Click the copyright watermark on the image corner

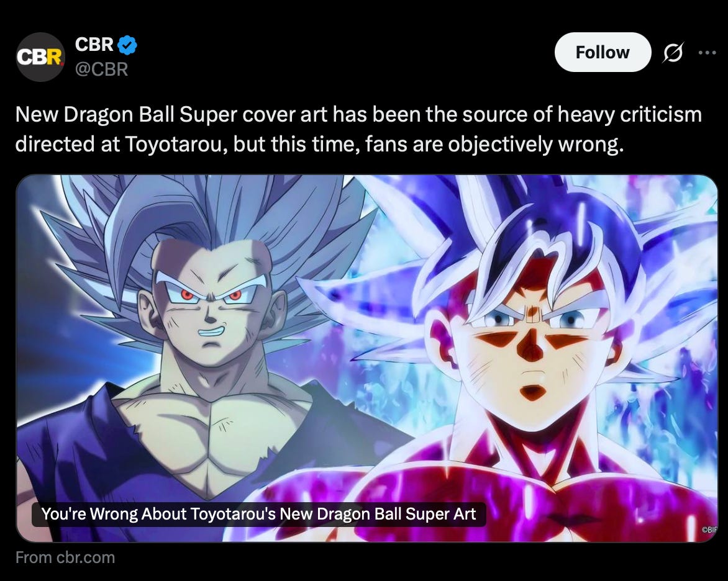point(709,529)
